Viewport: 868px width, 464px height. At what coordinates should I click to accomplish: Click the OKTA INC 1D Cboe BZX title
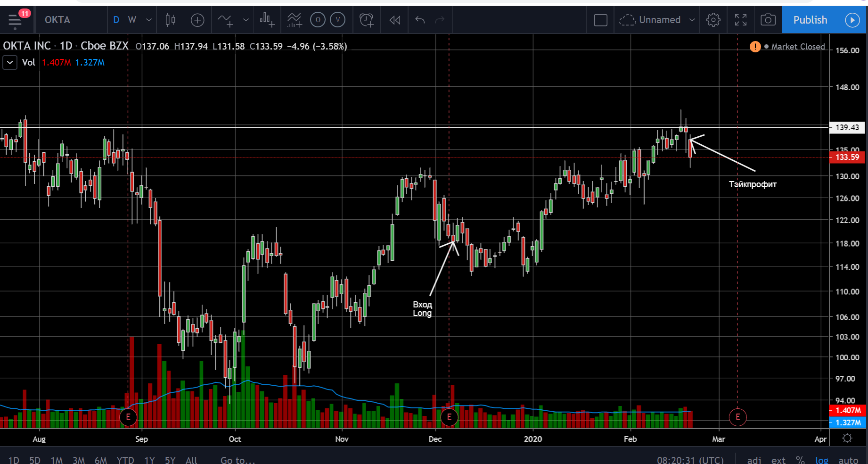tap(66, 46)
